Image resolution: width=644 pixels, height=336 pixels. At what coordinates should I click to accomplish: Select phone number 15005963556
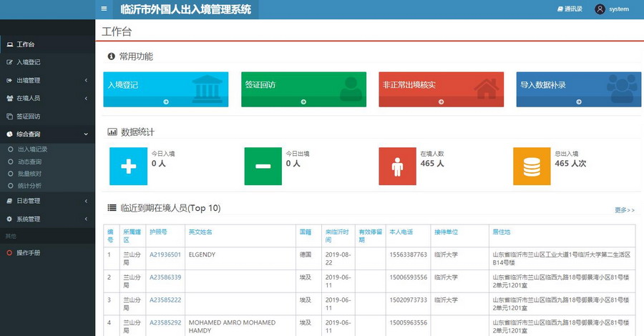coord(409,322)
